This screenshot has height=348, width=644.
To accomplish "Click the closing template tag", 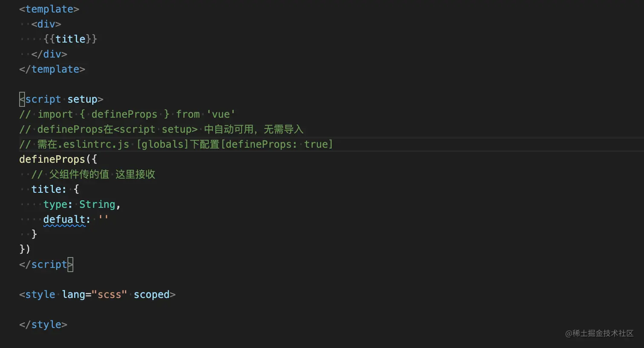I will click(x=52, y=69).
